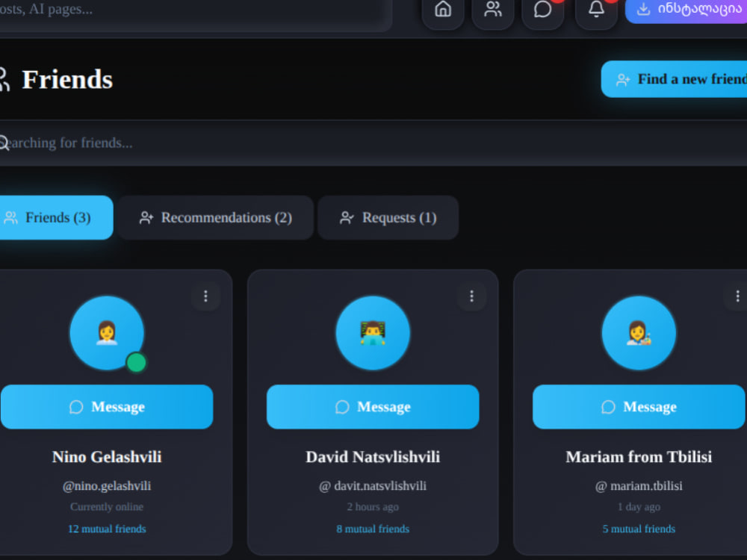Image resolution: width=747 pixels, height=560 pixels.
Task: Open the notifications bell icon
Action: point(596,9)
